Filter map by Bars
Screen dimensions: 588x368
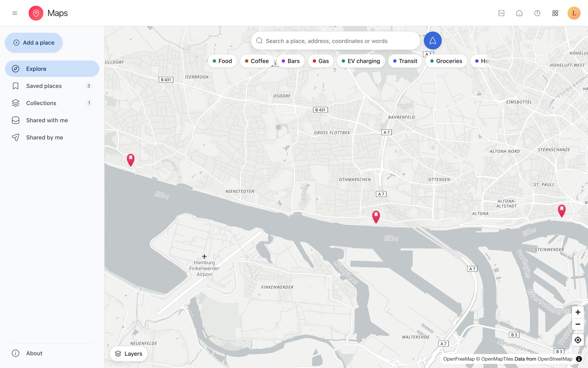tap(291, 61)
